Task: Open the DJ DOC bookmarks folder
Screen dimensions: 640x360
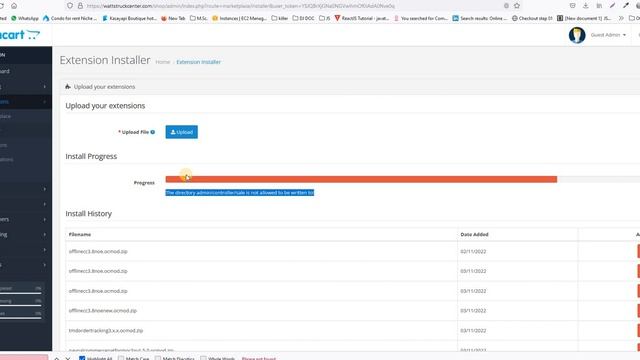Action: tap(303, 18)
